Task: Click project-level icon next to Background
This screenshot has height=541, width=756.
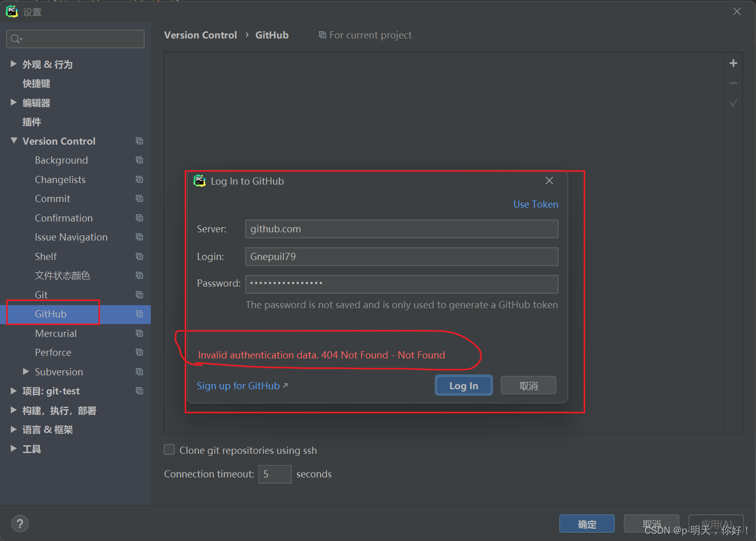Action: coord(139,160)
